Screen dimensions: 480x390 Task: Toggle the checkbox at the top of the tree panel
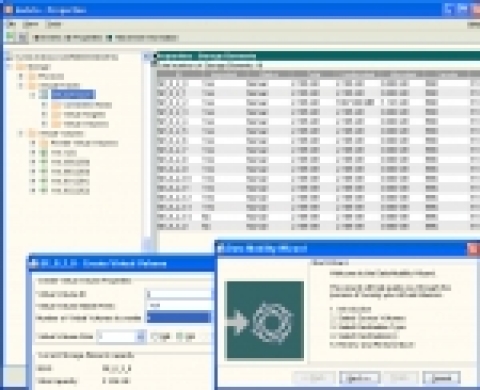coord(9,57)
